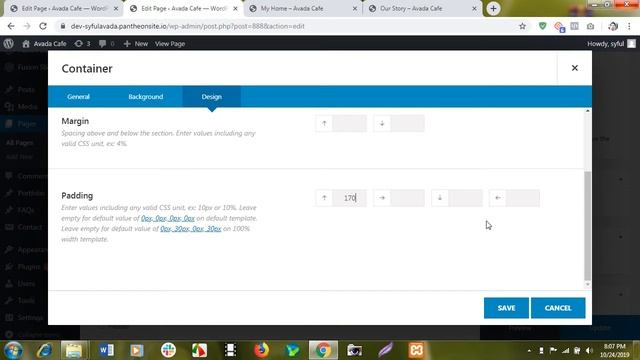
Task: Click the camera extension icon
Action: pos(590,26)
